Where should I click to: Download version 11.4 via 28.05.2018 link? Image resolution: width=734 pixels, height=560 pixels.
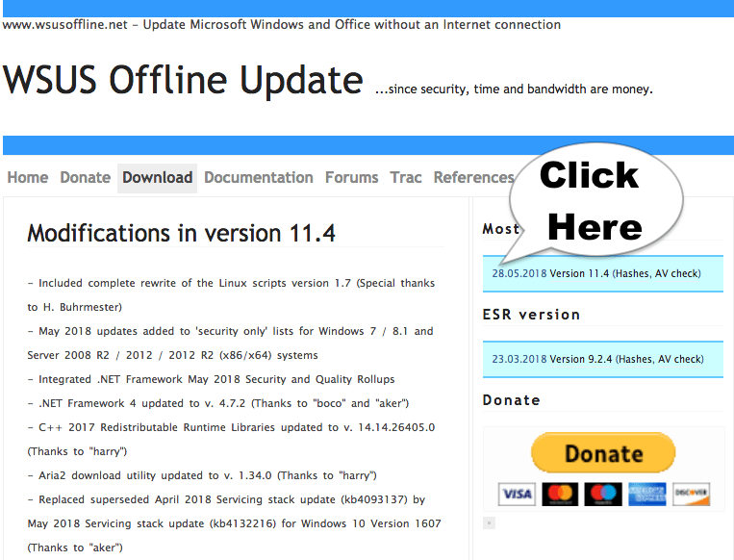tap(519, 273)
